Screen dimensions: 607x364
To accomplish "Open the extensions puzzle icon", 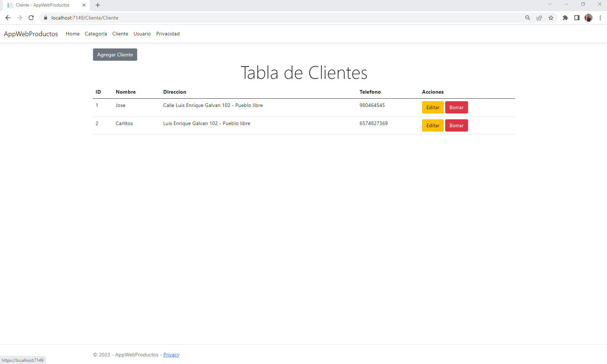I will coord(565,18).
